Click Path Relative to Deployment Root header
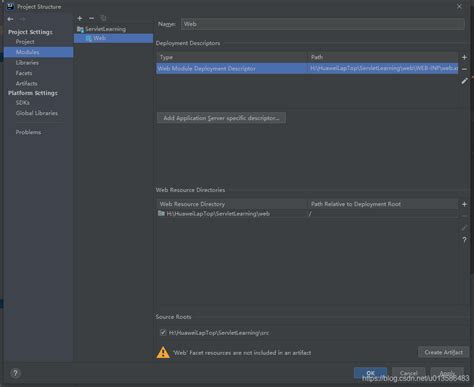This screenshot has height=387, width=474. (x=383, y=204)
